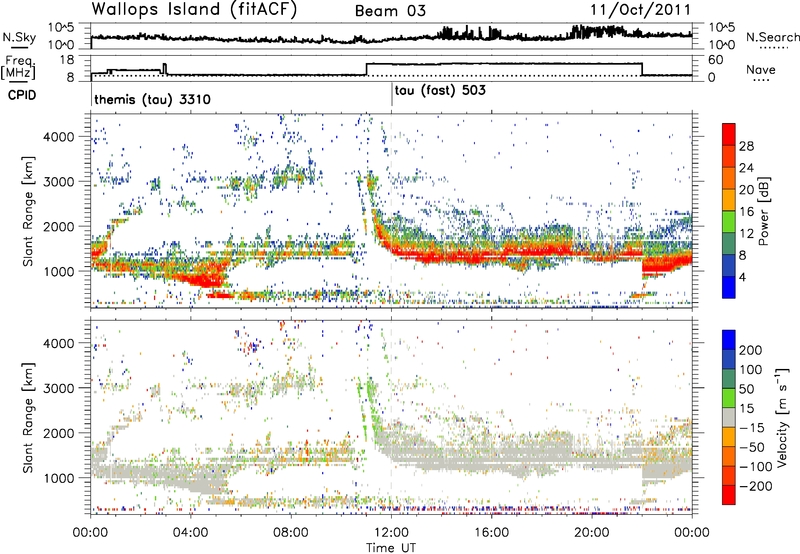
Task: Click the '18' tick on the frequency axis
Action: [x=67, y=60]
